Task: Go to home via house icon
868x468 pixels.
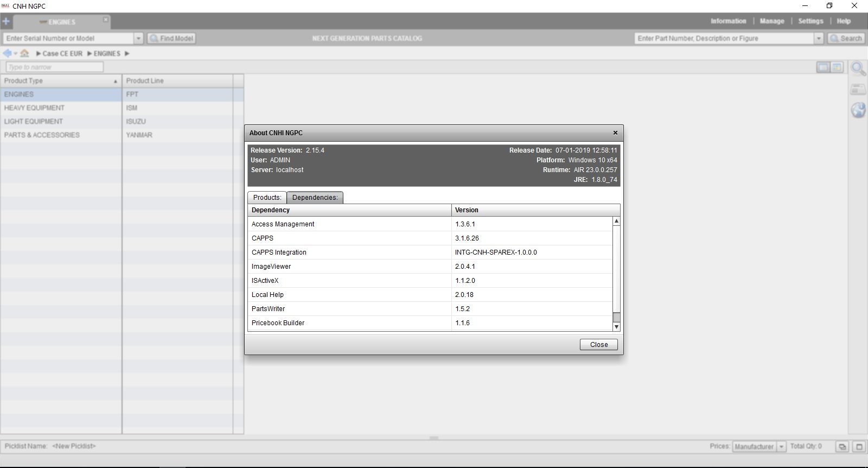Action: (24, 53)
